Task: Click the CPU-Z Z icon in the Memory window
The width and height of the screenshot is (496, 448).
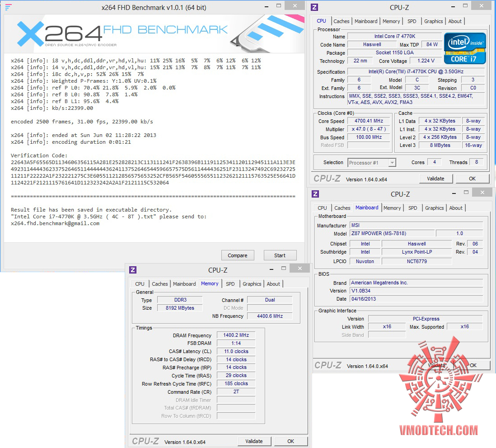Action: pos(133,270)
